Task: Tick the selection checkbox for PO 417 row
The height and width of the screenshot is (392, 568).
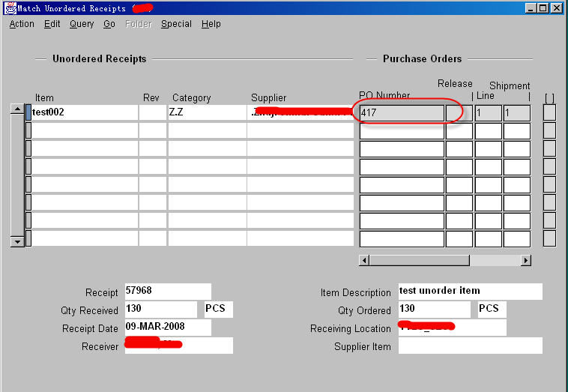Action: tap(549, 112)
